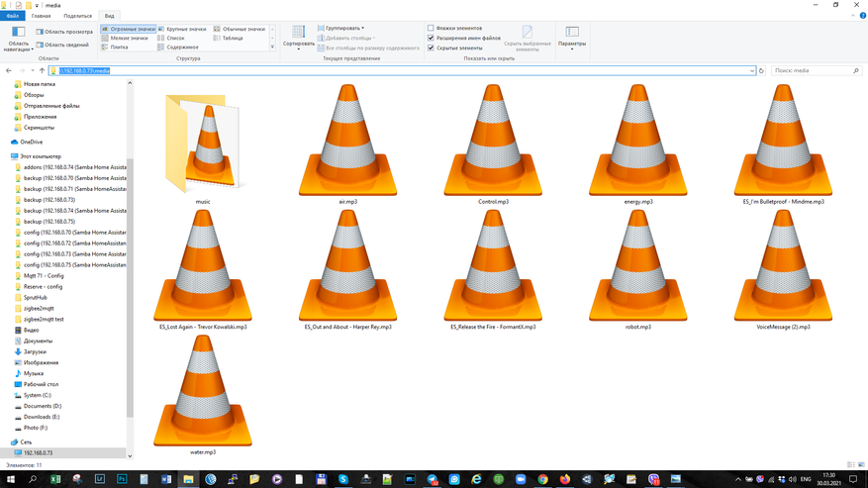The width and height of the screenshot is (868, 488).
Task: Toggle the Область сведений details pane
Action: point(62,45)
